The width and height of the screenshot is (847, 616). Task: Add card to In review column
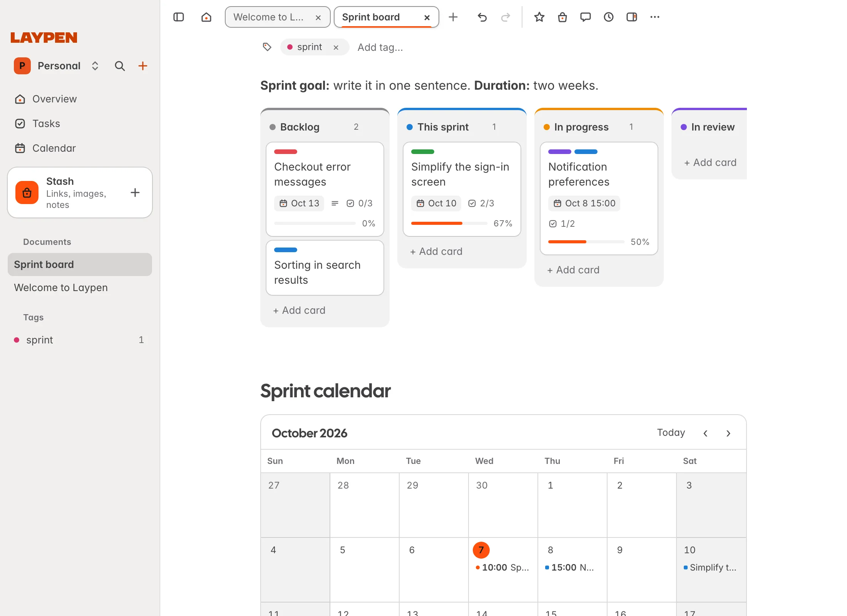711,162
